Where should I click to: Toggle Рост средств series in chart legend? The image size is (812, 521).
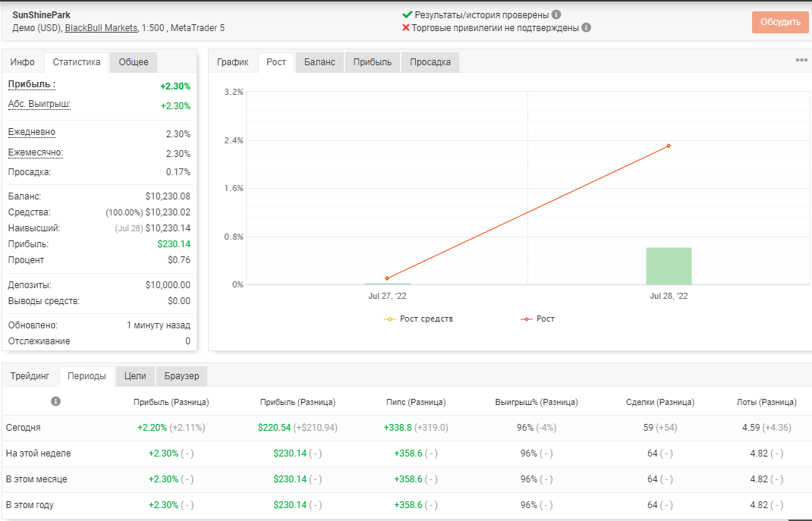[x=418, y=319]
